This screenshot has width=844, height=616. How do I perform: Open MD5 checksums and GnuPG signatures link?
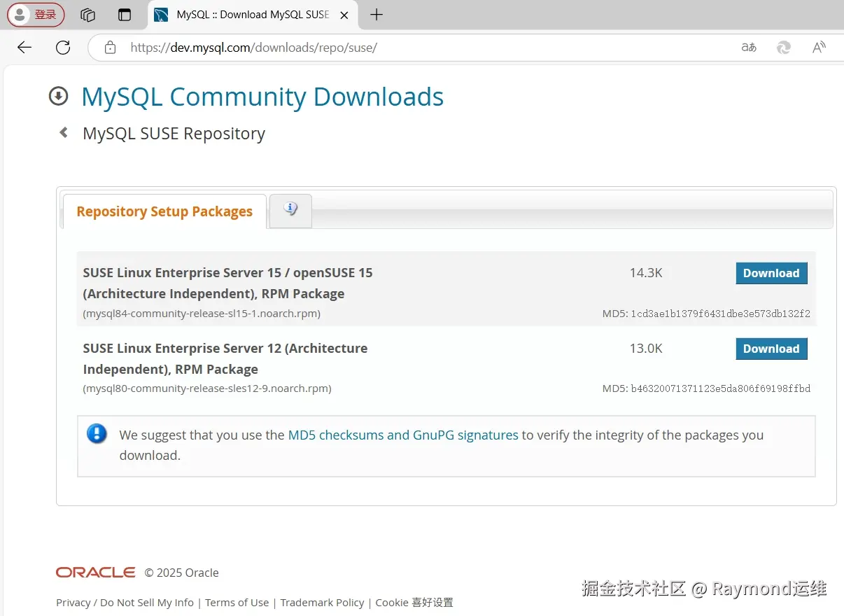[x=403, y=435]
